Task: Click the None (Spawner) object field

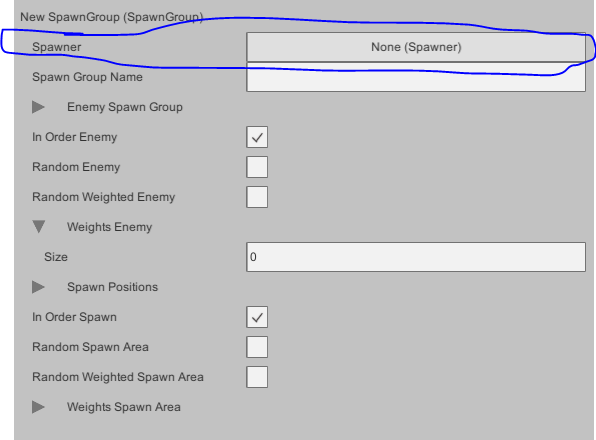Action: (416, 47)
